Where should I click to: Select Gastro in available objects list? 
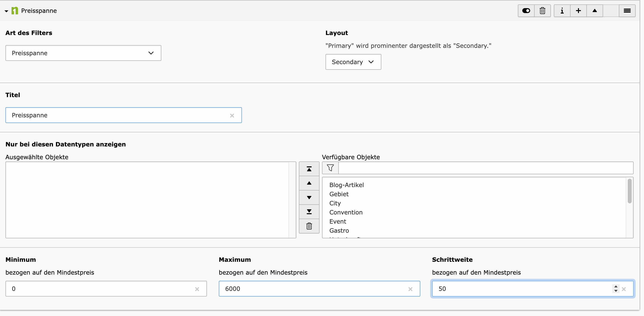pyautogui.click(x=339, y=230)
